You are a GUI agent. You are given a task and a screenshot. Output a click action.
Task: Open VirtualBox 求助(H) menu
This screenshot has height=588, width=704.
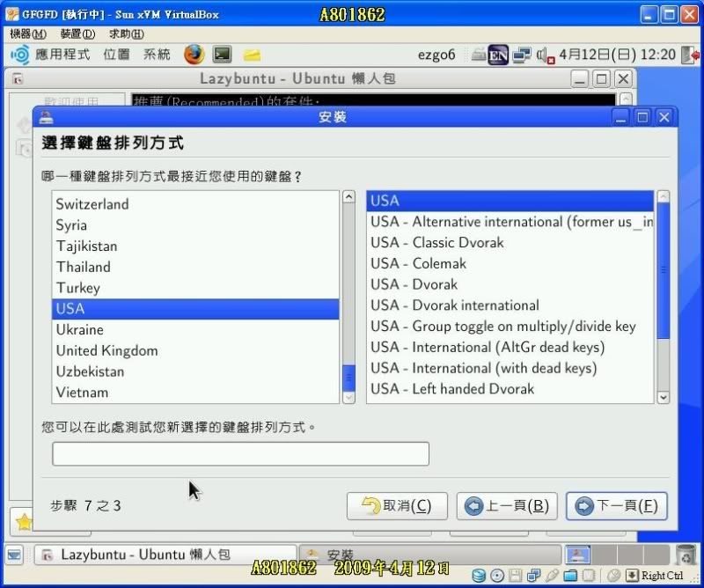coord(127,34)
